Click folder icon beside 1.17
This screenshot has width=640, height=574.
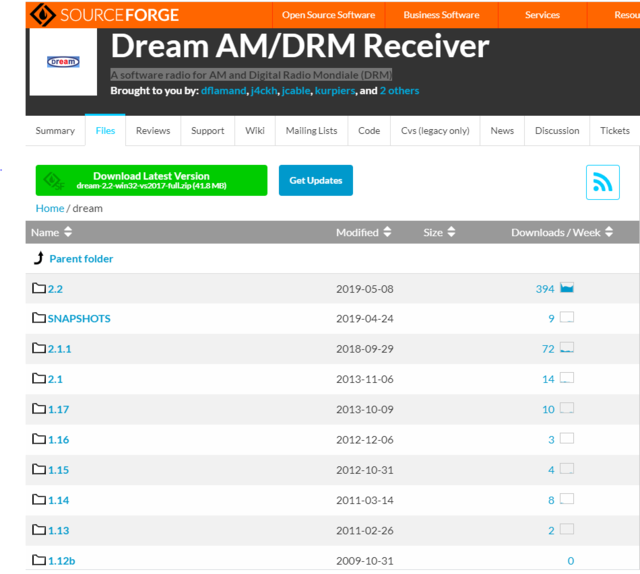(39, 408)
